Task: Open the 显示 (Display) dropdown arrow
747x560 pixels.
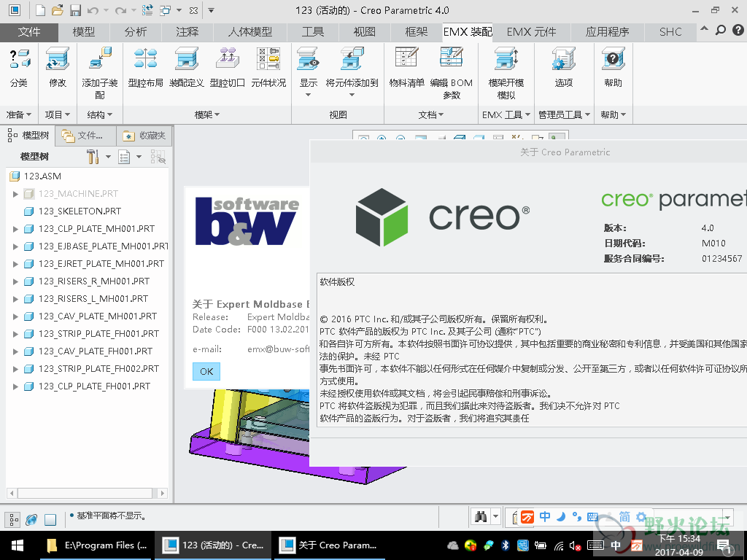Action: pos(308,95)
